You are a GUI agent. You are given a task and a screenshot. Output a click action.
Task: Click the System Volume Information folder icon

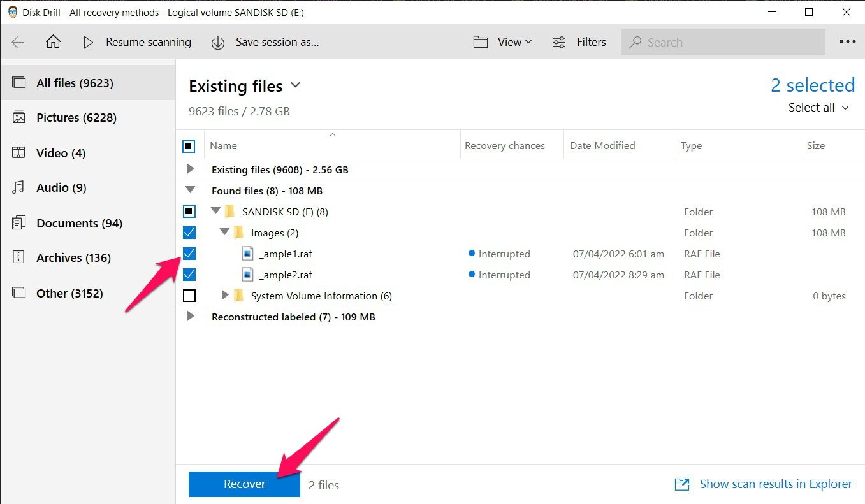(x=239, y=296)
